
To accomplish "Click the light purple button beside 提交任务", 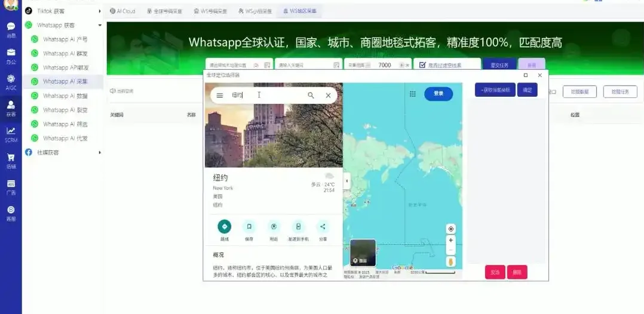I will pyautogui.click(x=532, y=65).
